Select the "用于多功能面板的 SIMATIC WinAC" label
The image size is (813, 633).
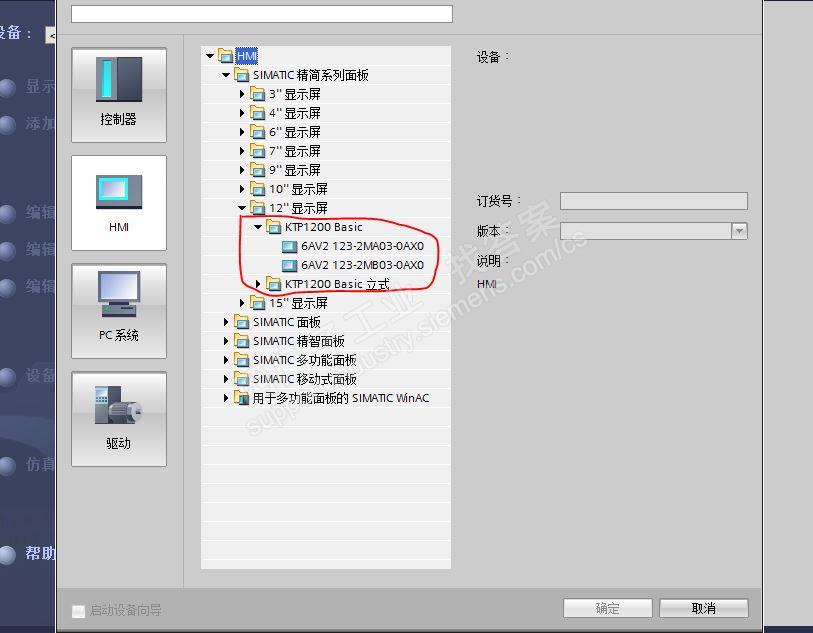pyautogui.click(x=341, y=398)
